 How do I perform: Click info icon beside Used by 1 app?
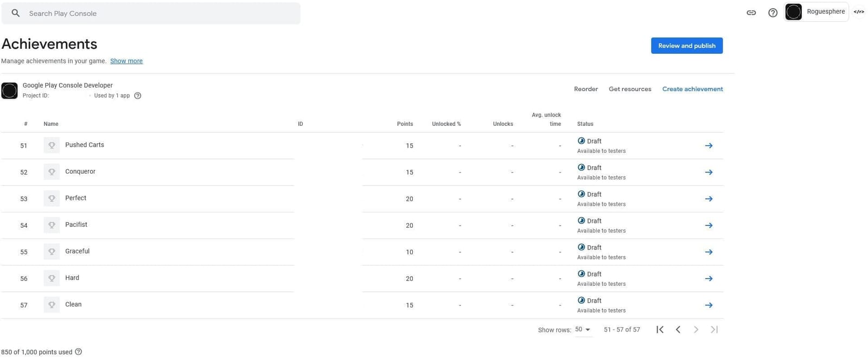(138, 95)
